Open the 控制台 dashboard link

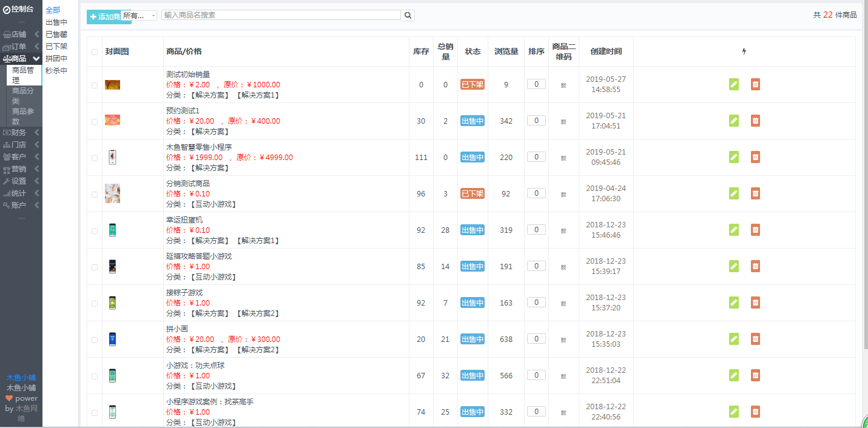pos(21,9)
